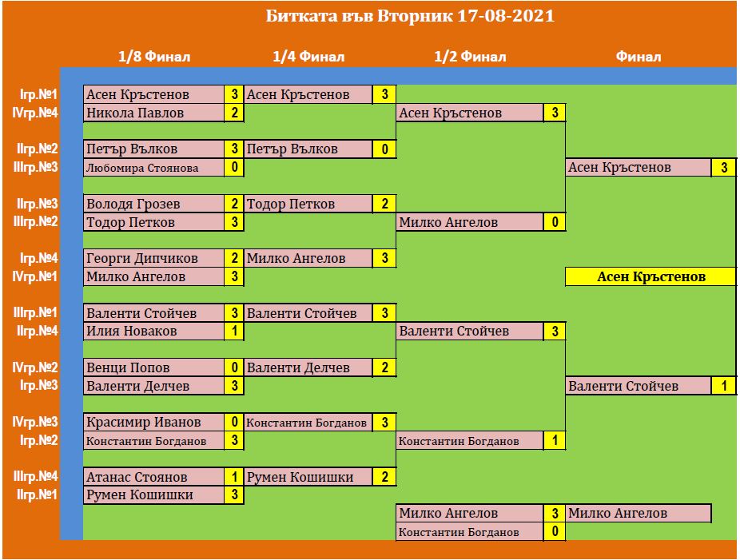Image resolution: width=740 pixels, height=560 pixels.
Task: Select the Любомира Стоянова cell
Action: [153, 168]
